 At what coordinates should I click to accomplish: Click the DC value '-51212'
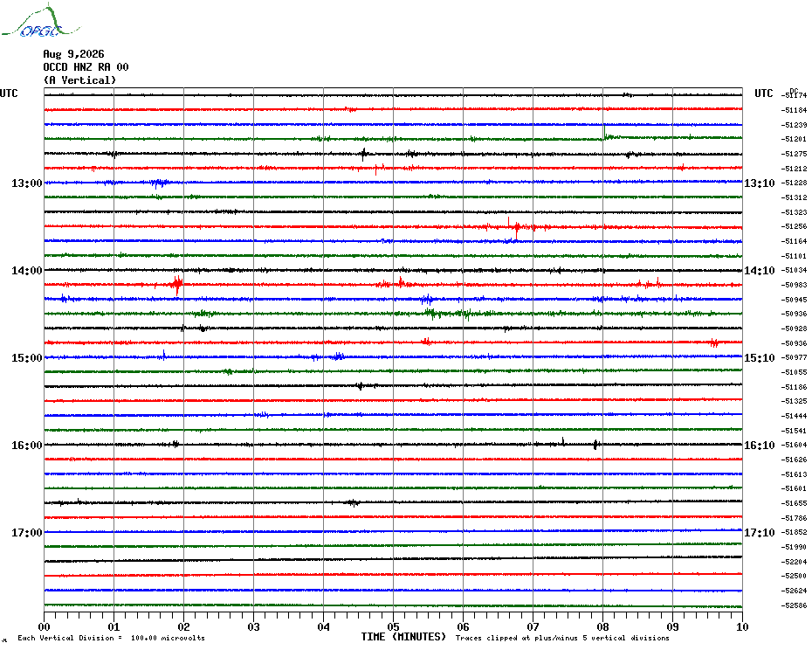795,169
